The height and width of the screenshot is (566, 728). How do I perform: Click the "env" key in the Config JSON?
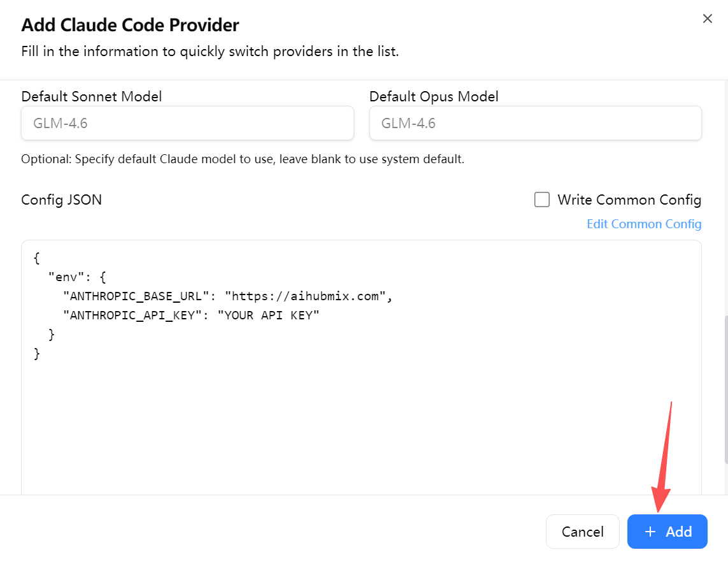(x=63, y=277)
